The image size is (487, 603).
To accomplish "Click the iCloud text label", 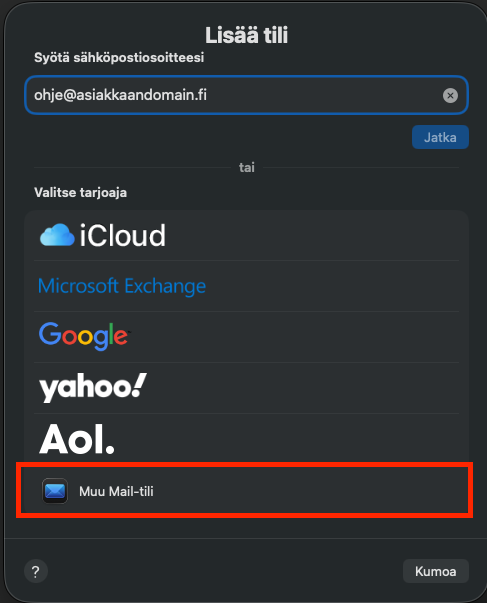I will pyautogui.click(x=123, y=235).
